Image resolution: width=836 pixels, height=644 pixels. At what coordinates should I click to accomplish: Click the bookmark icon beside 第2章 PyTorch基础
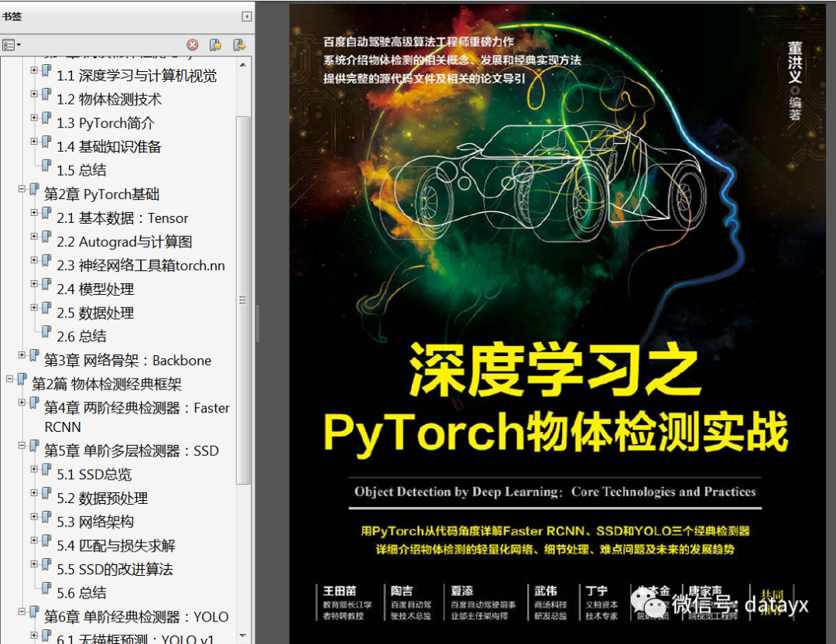[34, 189]
